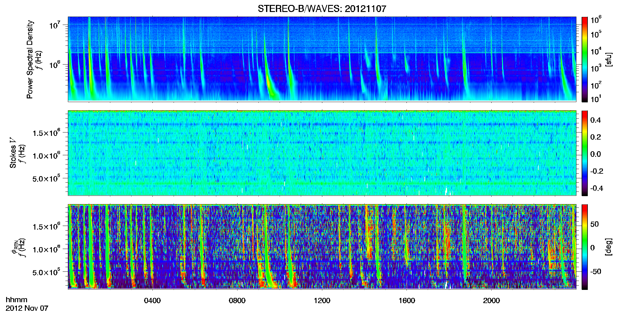Click the power spectral density spectrogram panel
Viewport: 644px width, 332px height.
pyautogui.click(x=322, y=59)
